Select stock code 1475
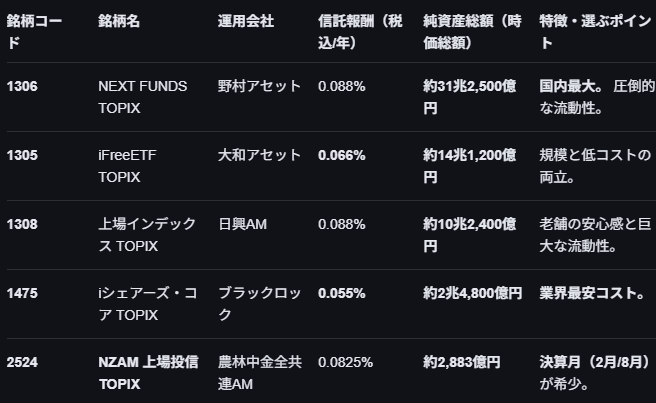 pos(22,294)
